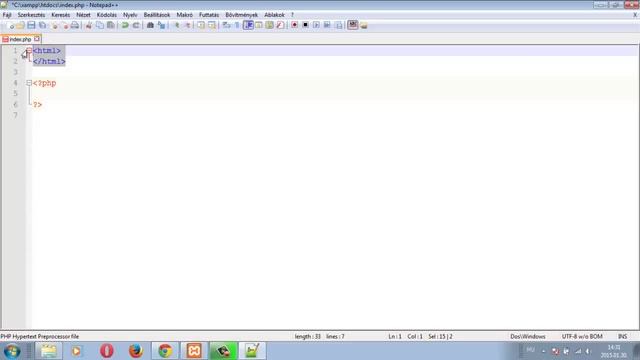Image resolution: width=640 pixels, height=360 pixels.
Task: Open the Szerkesztés menu
Action: 31,15
